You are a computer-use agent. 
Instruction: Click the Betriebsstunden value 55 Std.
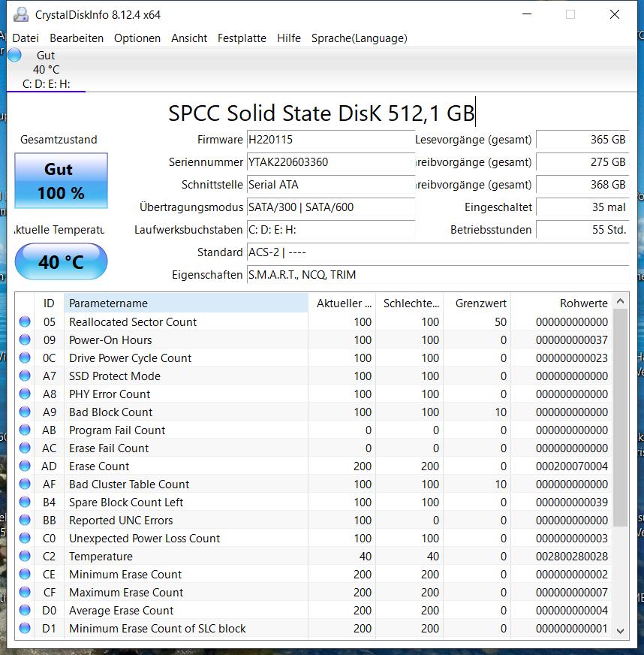click(x=582, y=230)
